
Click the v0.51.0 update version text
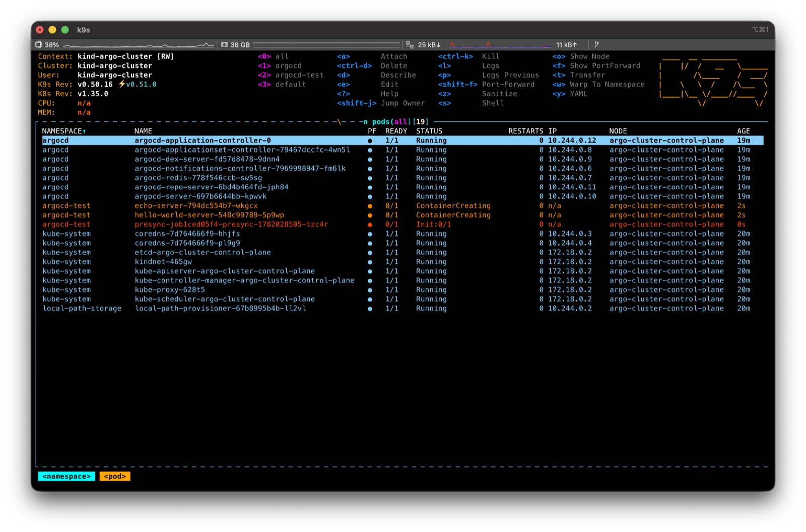141,85
